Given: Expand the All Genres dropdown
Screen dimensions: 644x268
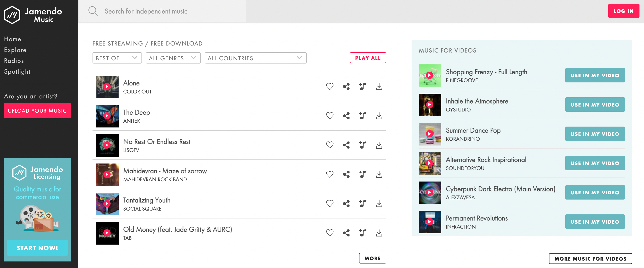Looking at the screenshot, I should click(x=173, y=58).
